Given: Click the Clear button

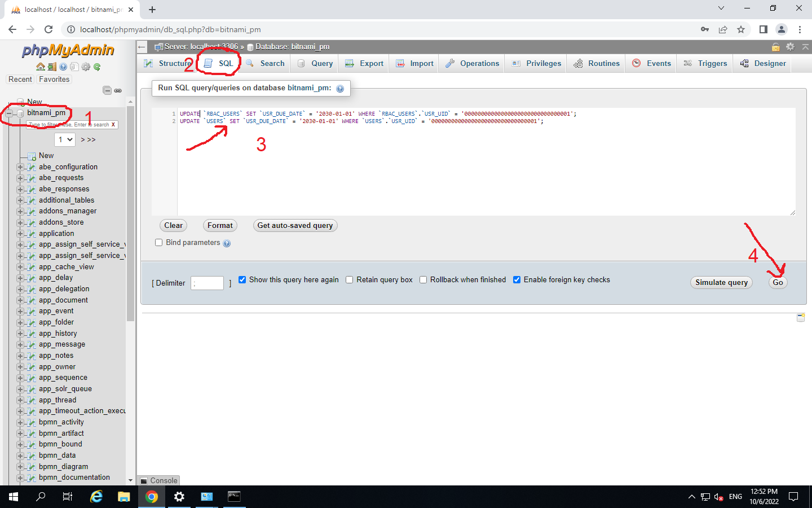Looking at the screenshot, I should pos(173,226).
